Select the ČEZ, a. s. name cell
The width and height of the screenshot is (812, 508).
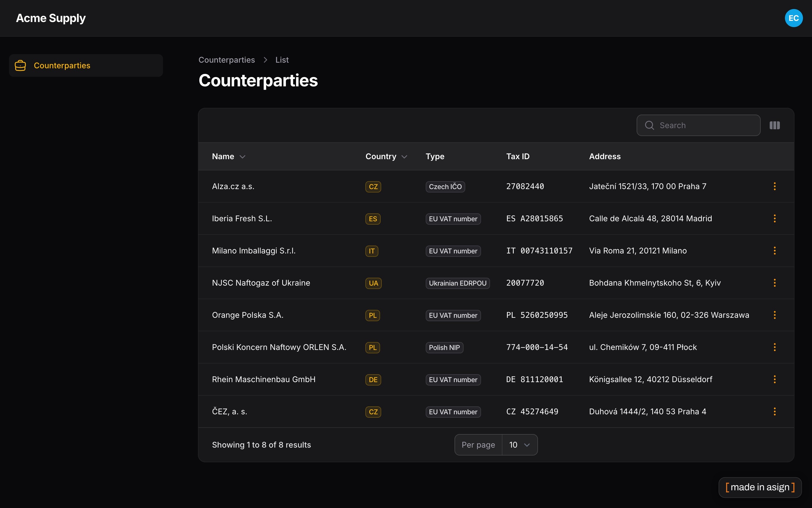pyautogui.click(x=230, y=411)
